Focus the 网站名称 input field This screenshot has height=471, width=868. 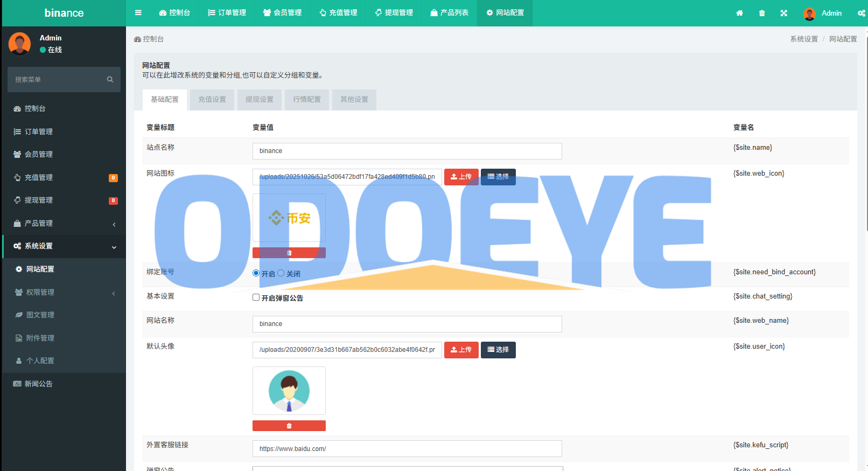pos(407,324)
